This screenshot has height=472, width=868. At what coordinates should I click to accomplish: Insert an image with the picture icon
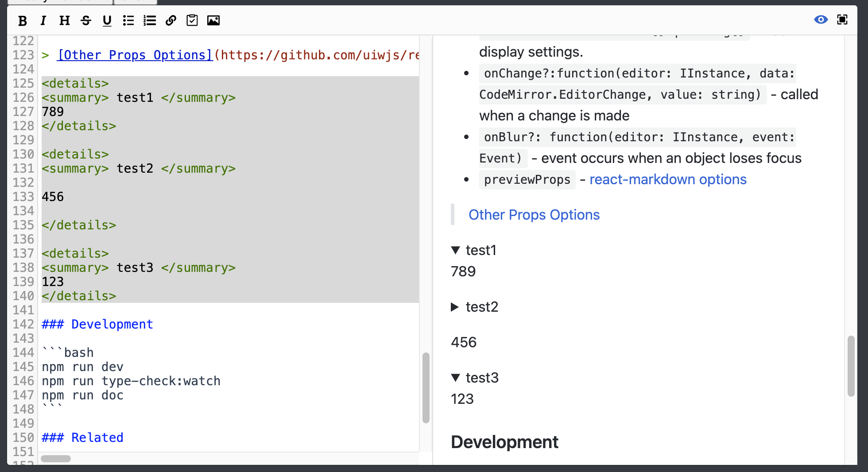213,20
